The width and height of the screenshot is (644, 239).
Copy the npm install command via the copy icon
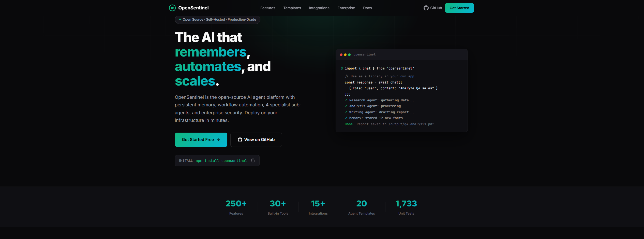253,160
